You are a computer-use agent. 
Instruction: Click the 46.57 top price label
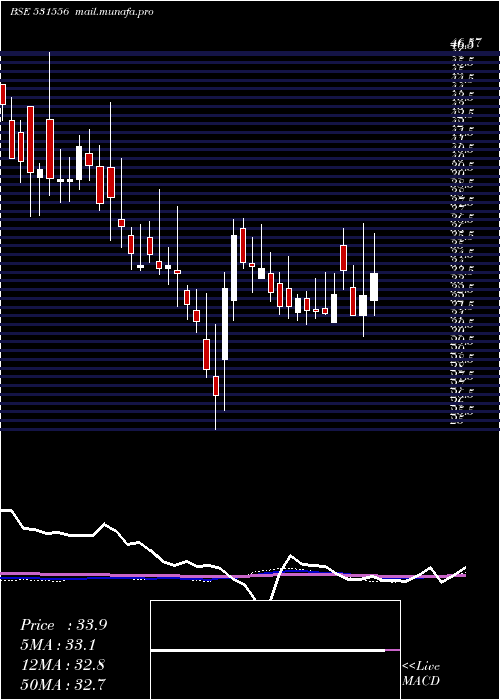466,43
